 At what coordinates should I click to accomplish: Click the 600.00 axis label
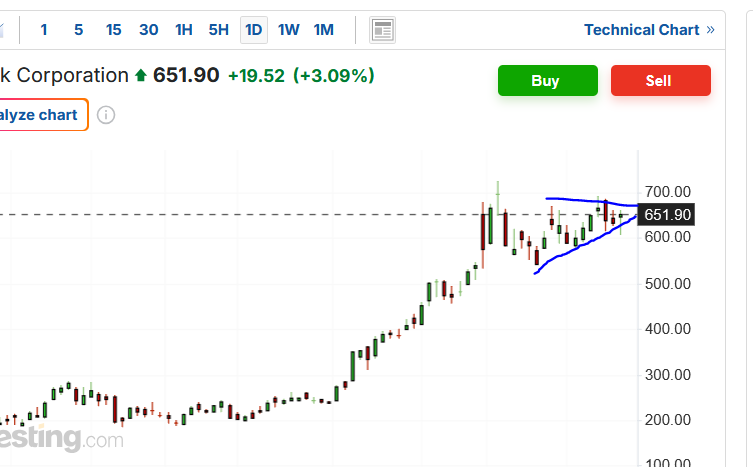click(668, 237)
